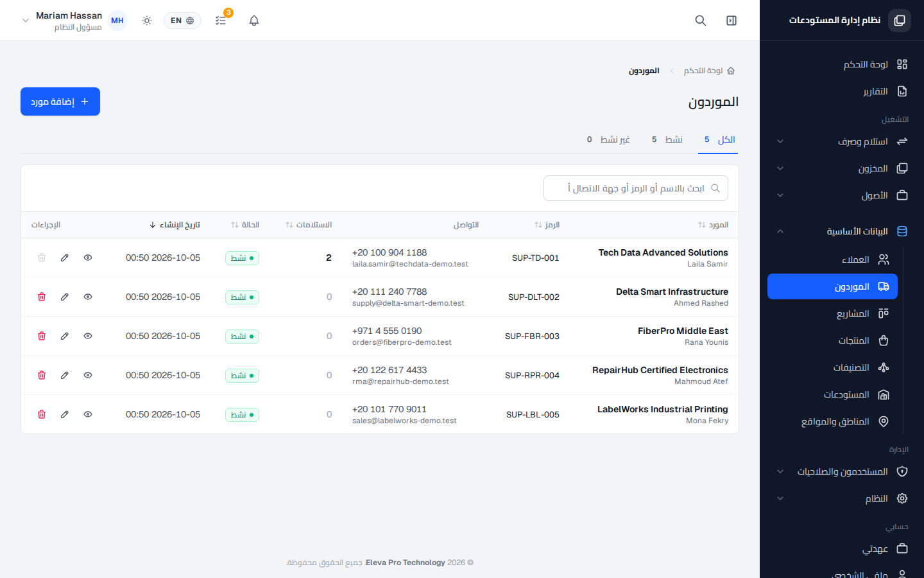
Task: Sort by الاستلامات column
Action: click(x=309, y=225)
